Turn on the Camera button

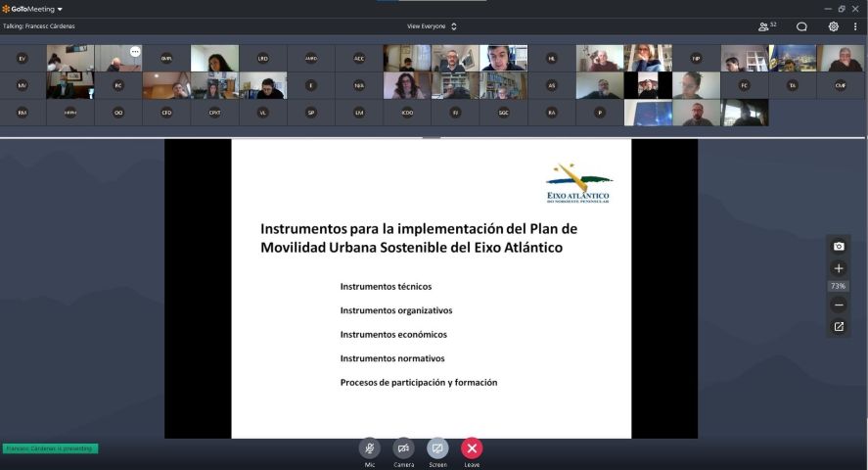(x=403, y=447)
